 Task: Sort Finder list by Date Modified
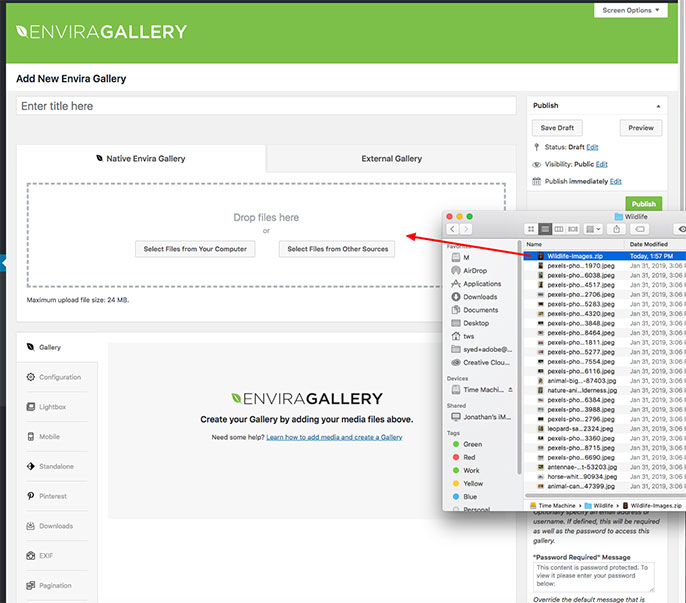click(656, 244)
